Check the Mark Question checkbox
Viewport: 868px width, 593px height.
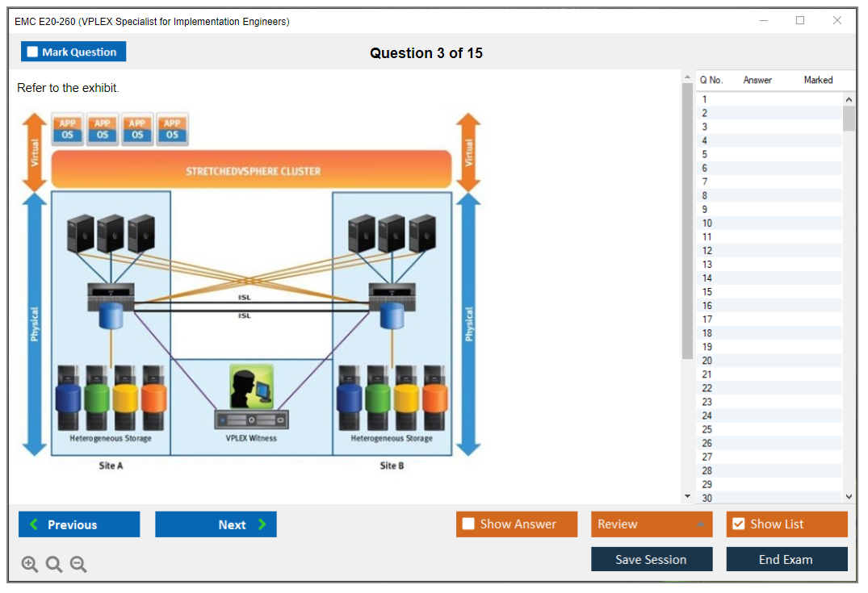tap(32, 52)
